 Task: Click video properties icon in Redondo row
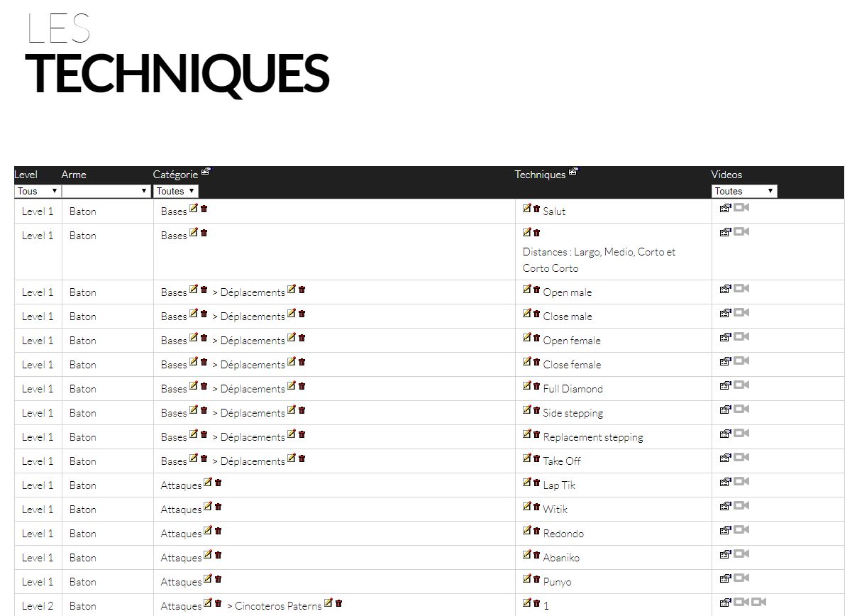click(725, 530)
